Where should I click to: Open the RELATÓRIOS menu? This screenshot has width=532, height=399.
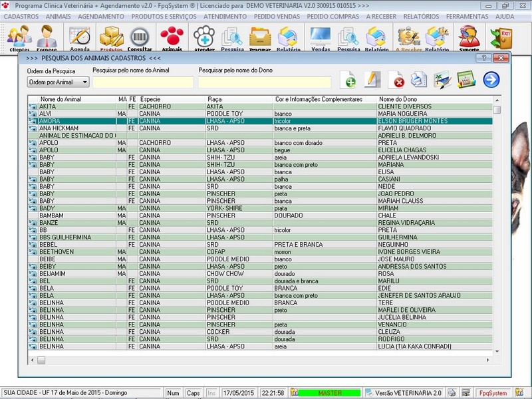421,15
